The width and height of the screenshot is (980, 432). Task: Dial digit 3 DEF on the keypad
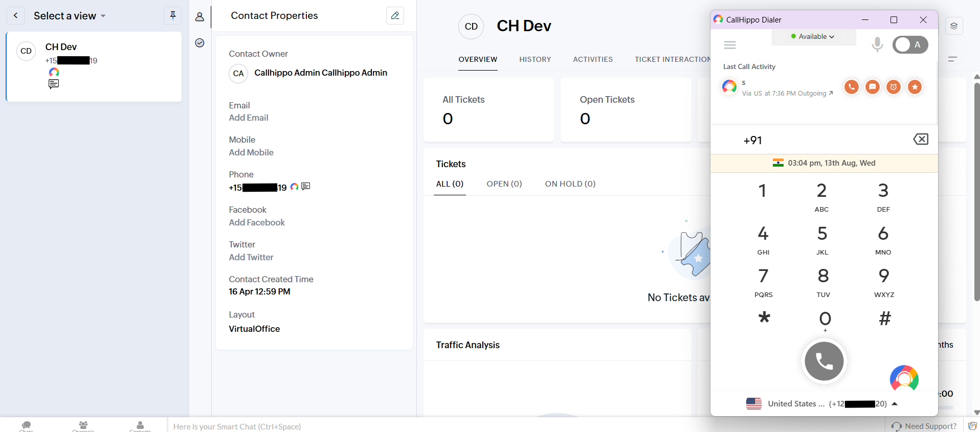883,196
